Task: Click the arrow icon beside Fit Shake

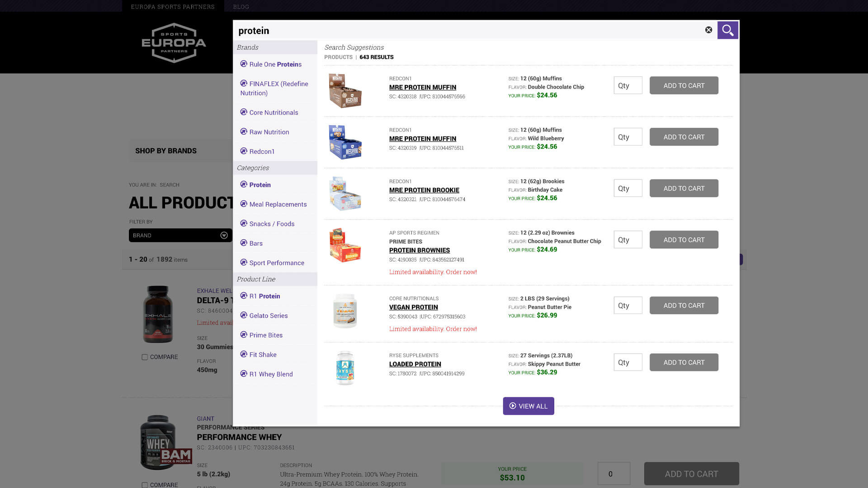Action: point(244,354)
